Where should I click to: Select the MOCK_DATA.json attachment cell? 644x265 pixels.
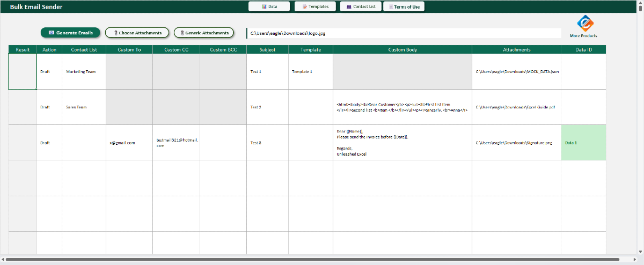(517, 71)
